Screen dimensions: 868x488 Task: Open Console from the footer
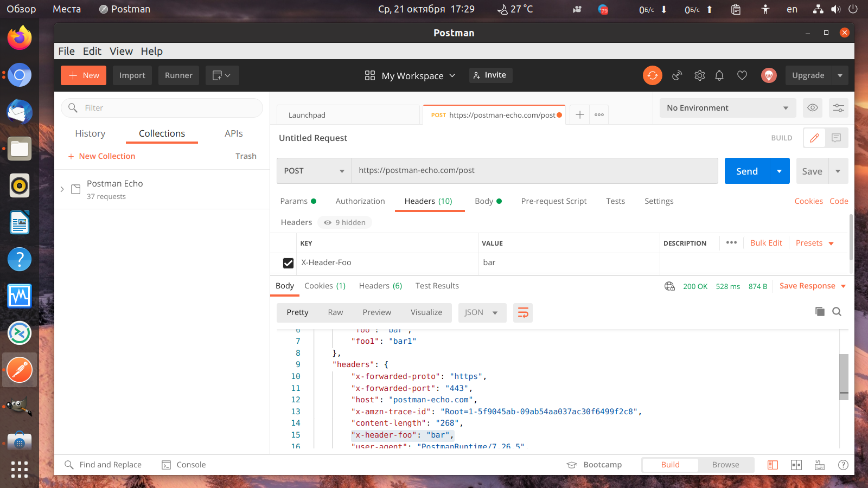click(184, 465)
